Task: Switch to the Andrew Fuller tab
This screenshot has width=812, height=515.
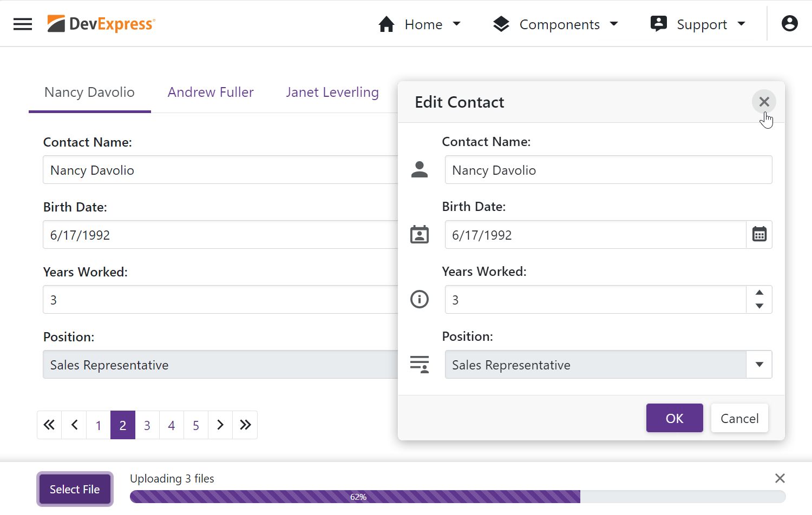Action: click(x=211, y=93)
